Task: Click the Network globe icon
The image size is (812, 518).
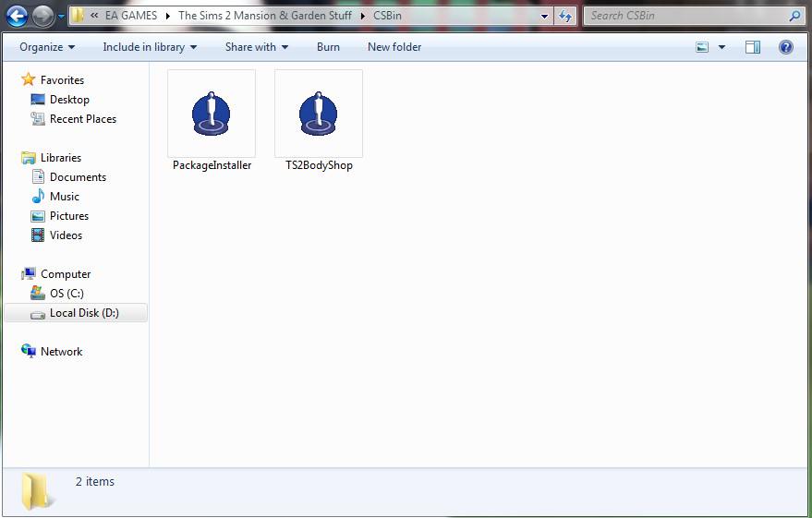Action: coord(29,352)
